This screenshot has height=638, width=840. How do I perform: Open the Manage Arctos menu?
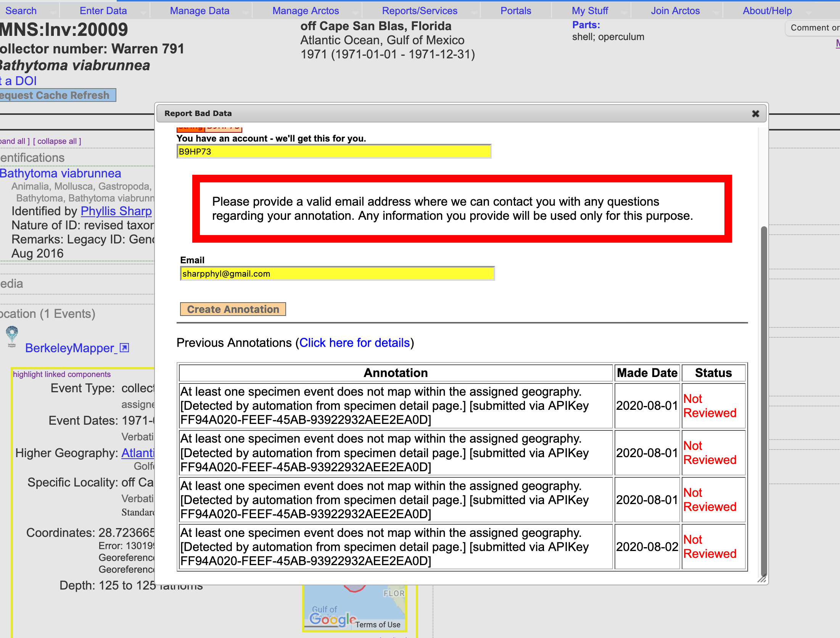pos(306,11)
